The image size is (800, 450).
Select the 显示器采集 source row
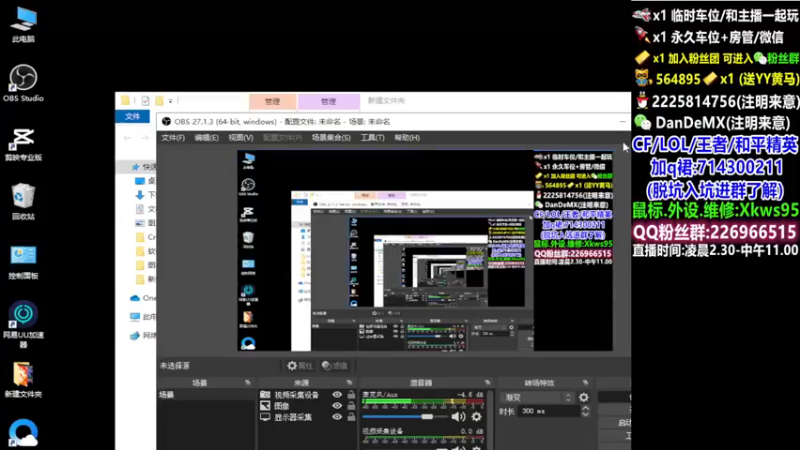[308, 417]
